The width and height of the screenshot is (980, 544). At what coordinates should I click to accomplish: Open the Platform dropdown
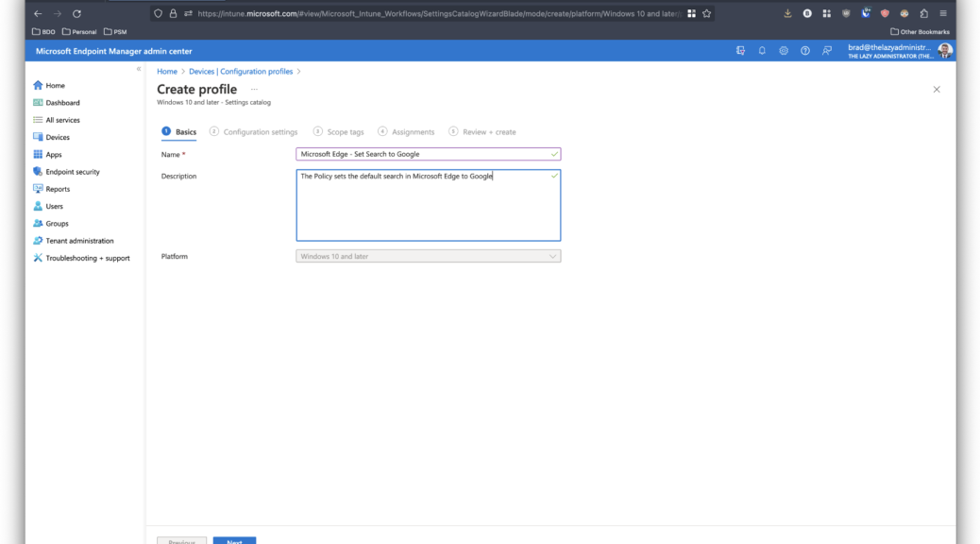coord(428,256)
